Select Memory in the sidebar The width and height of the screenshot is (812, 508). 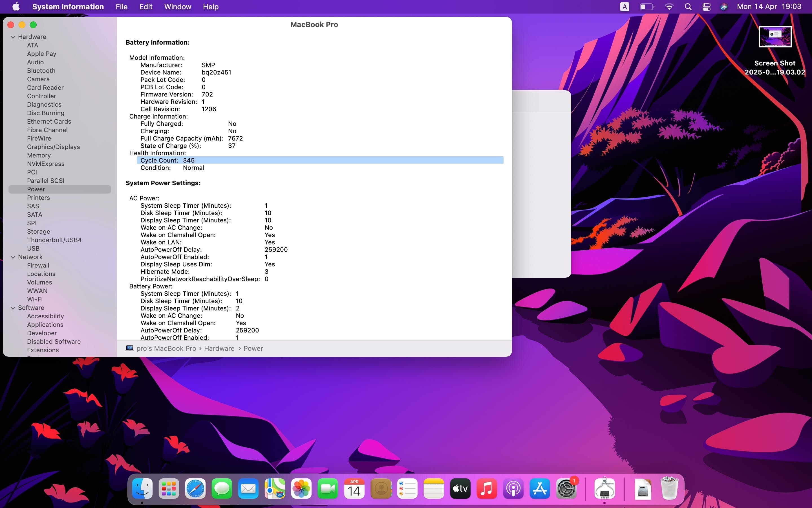tap(39, 155)
